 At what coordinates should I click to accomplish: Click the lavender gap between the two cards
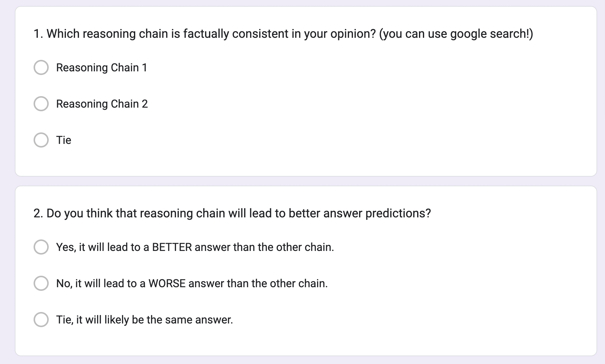302,181
